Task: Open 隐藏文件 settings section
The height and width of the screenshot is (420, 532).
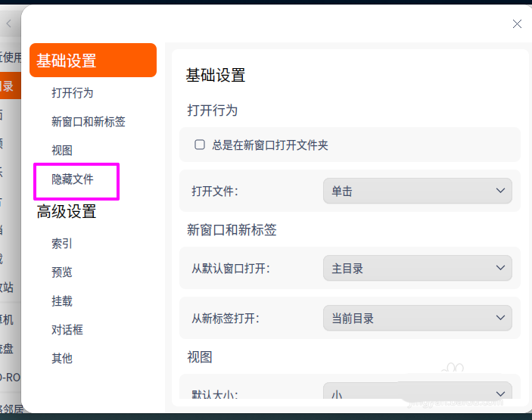Action: 73,179
